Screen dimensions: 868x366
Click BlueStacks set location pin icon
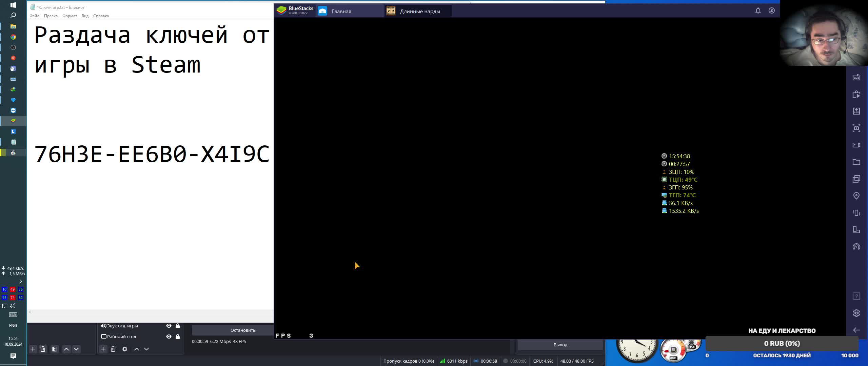click(x=856, y=196)
